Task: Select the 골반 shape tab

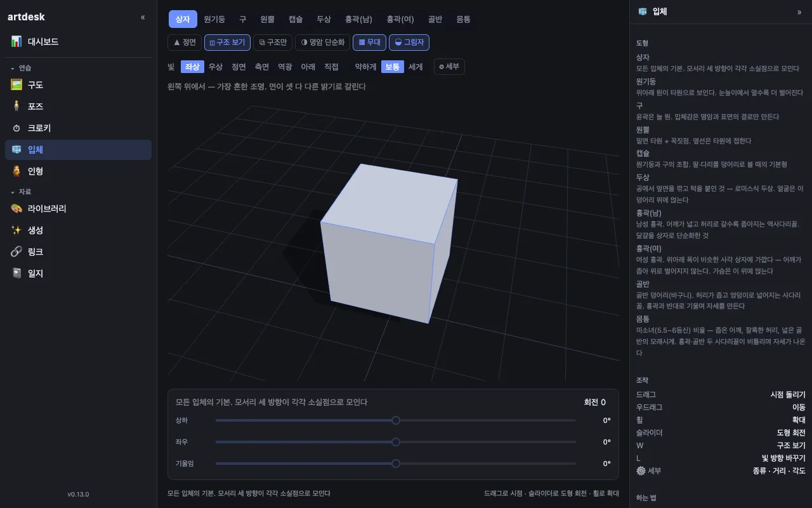Action: click(435, 20)
